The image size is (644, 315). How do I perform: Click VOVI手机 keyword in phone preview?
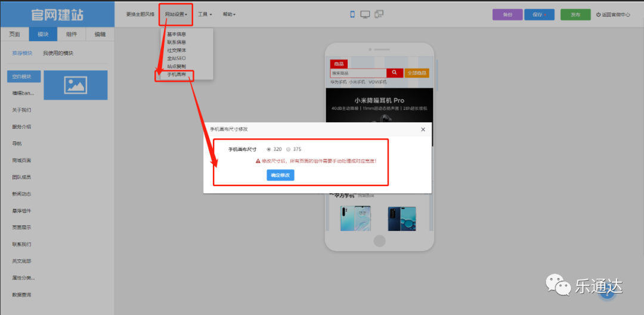377,82
